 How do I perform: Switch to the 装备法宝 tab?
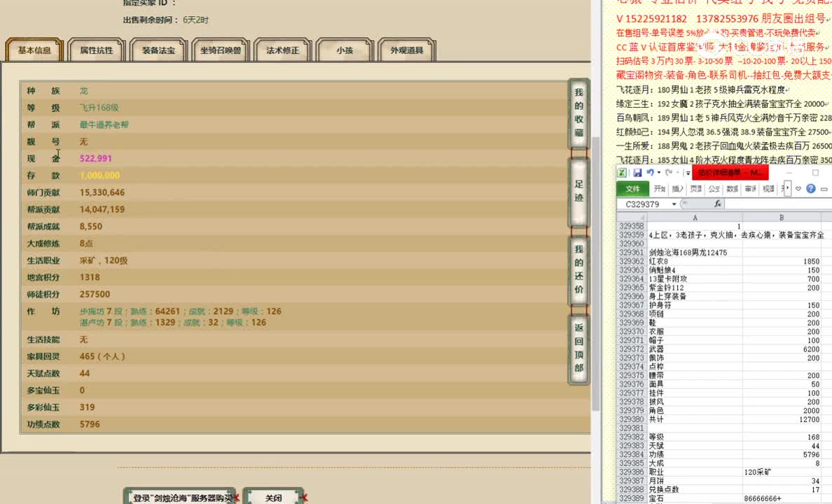coord(161,50)
